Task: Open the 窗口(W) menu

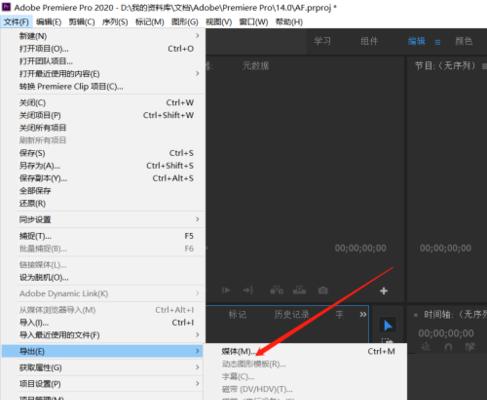Action: 254,22
